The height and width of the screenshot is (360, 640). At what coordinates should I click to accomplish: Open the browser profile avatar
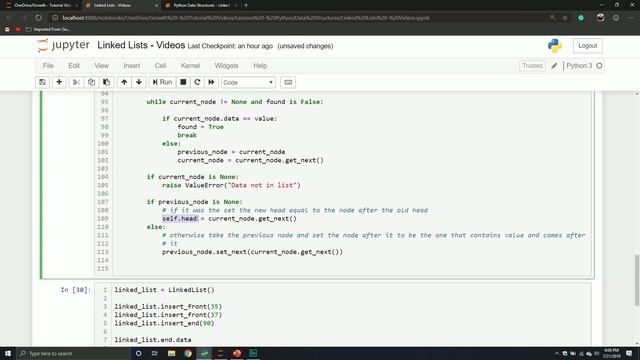(x=600, y=18)
